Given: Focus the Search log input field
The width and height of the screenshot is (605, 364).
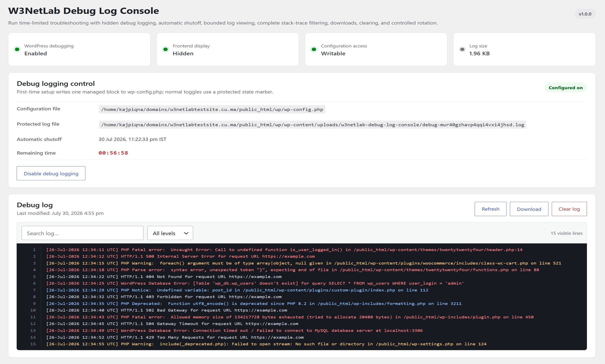Looking at the screenshot, I should [x=83, y=233].
